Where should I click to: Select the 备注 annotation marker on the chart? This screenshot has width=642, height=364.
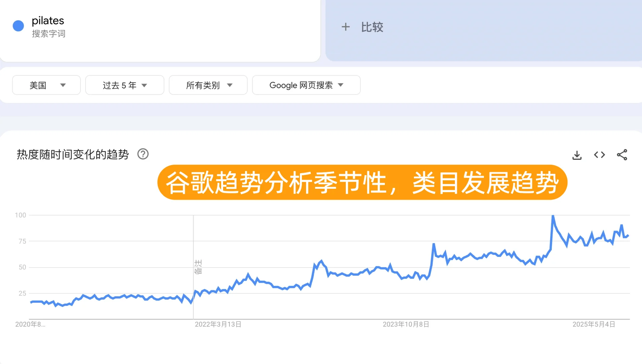198,266
